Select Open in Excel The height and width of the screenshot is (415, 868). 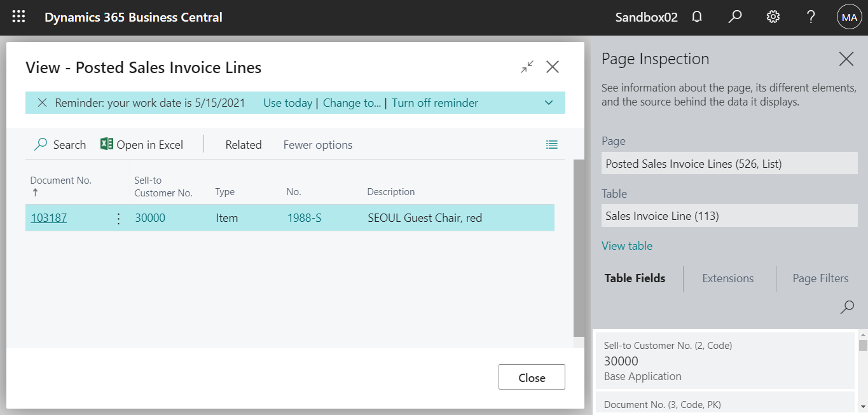(141, 144)
